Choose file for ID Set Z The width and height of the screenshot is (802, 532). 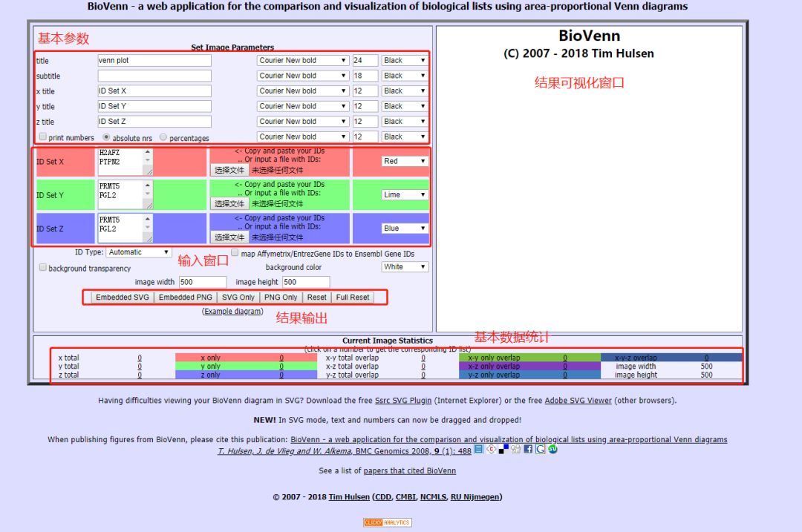coord(229,237)
